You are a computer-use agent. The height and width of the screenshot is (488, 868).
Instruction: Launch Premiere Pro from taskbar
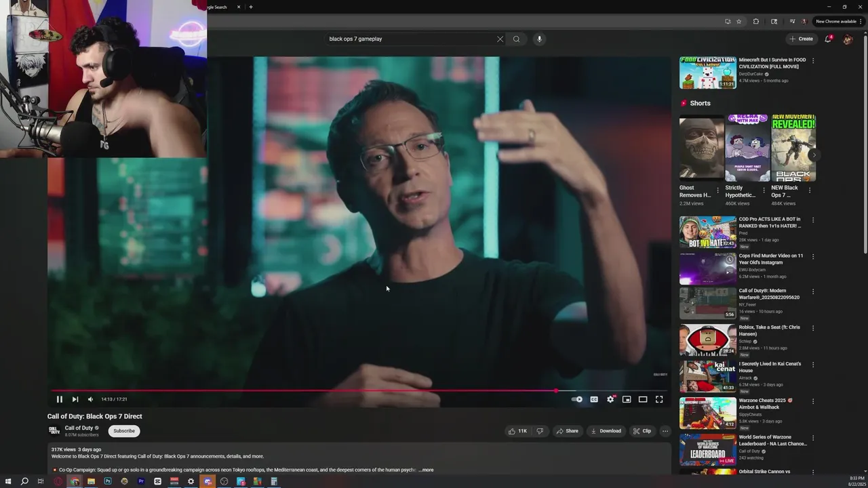[141, 481]
